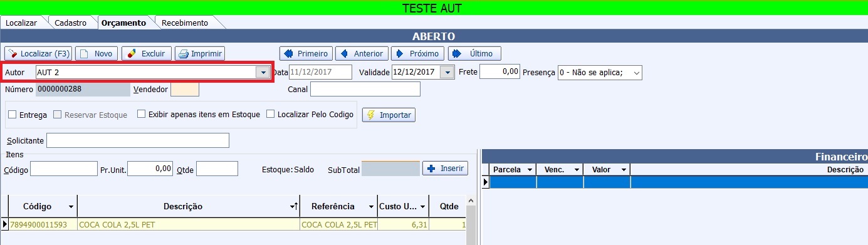Navigate back with Anterior button
This screenshot has width=868, height=245.
[362, 54]
